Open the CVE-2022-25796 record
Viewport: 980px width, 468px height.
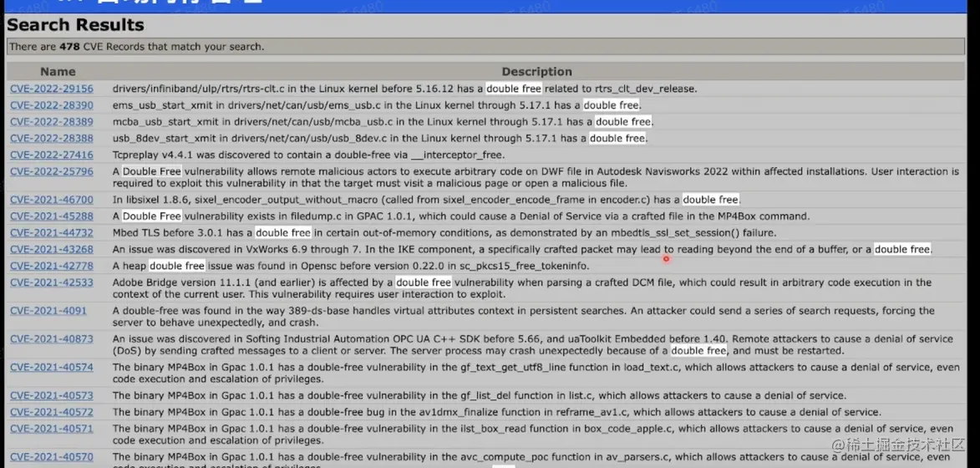51,171
